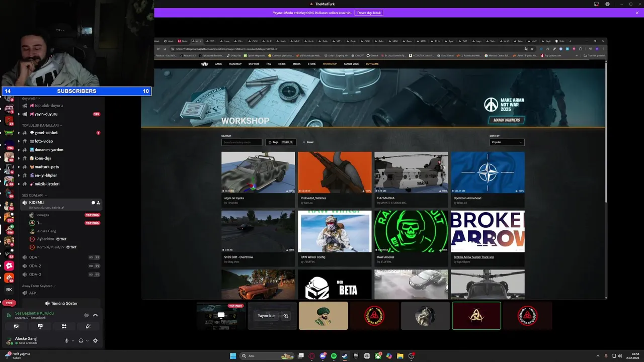644x362 pixels.
Task: Collapse the SES ODALARI category
Action: (34, 195)
